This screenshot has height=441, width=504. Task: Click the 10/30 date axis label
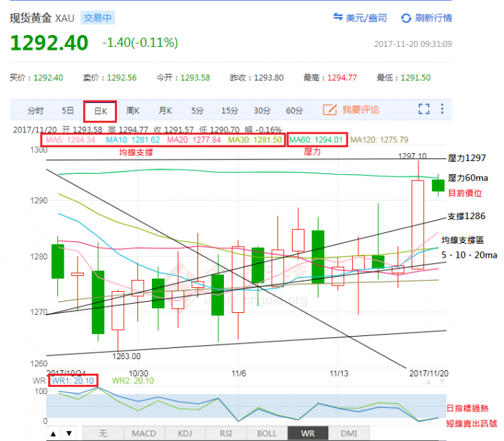pos(139,374)
